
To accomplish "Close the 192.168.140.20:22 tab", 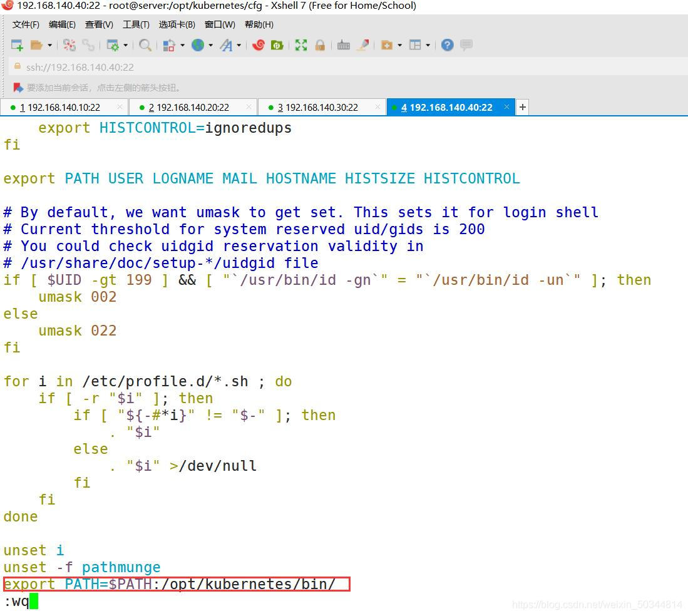I will tap(249, 107).
